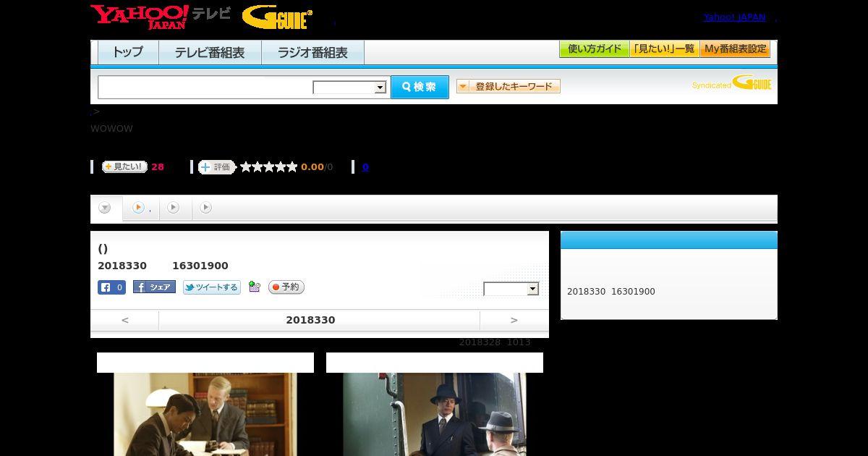868x456 pixels.
Task: Open the 使い方ガイド button
Action: (594, 49)
